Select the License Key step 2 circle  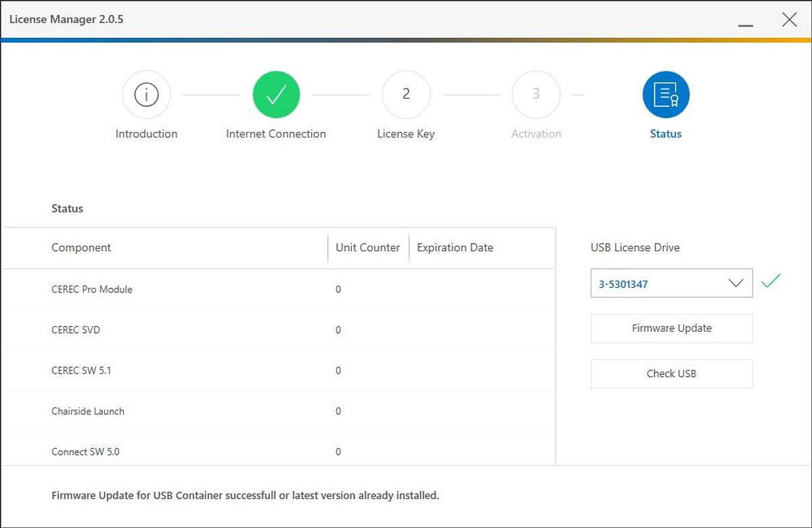pyautogui.click(x=406, y=95)
